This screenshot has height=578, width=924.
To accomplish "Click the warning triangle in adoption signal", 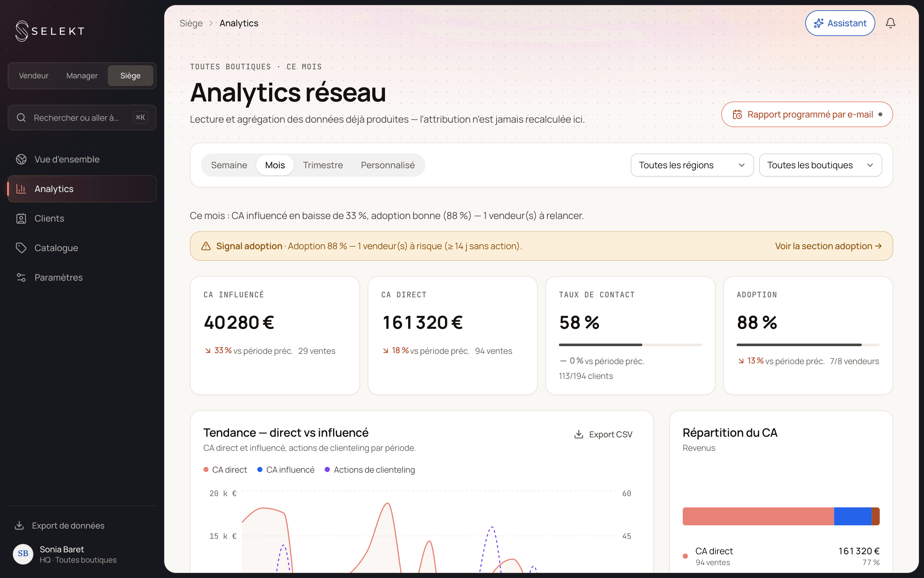I will click(x=206, y=246).
